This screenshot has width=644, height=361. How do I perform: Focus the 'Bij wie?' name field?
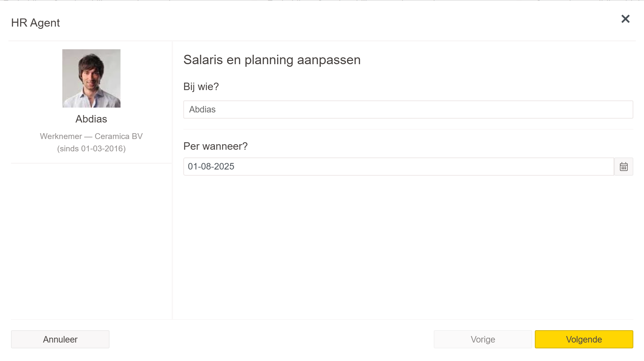pos(408,110)
